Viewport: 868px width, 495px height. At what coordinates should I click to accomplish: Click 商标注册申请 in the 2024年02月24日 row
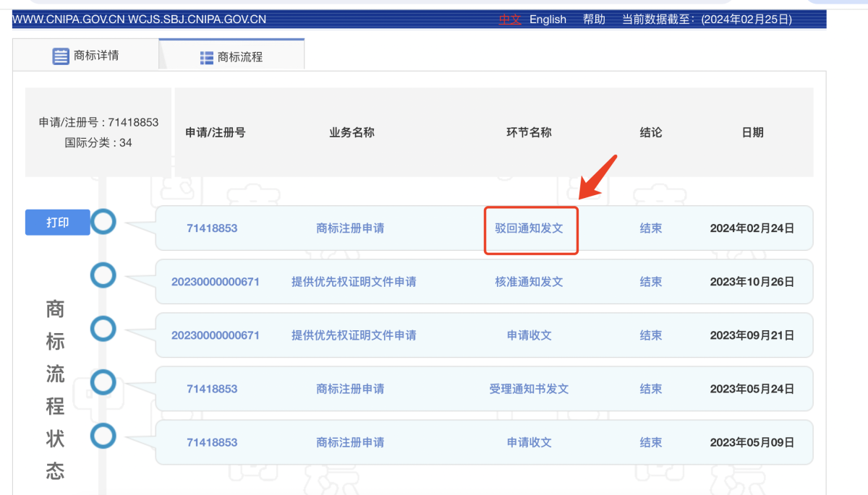pyautogui.click(x=350, y=228)
